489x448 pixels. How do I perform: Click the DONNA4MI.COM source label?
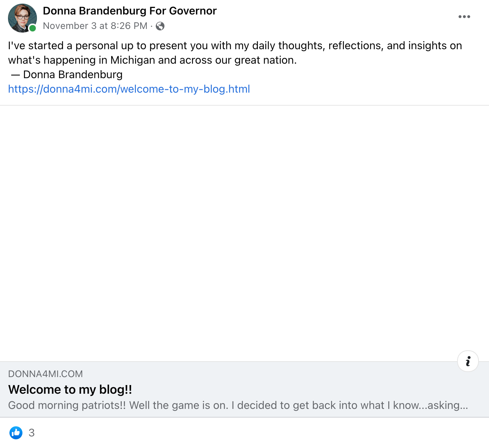pyautogui.click(x=45, y=374)
